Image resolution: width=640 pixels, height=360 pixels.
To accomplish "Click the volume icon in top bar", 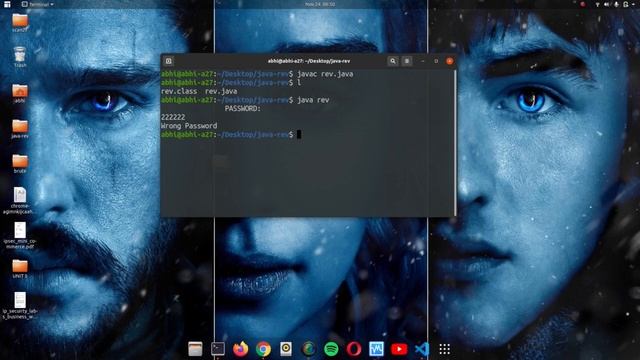I will click(607, 4).
